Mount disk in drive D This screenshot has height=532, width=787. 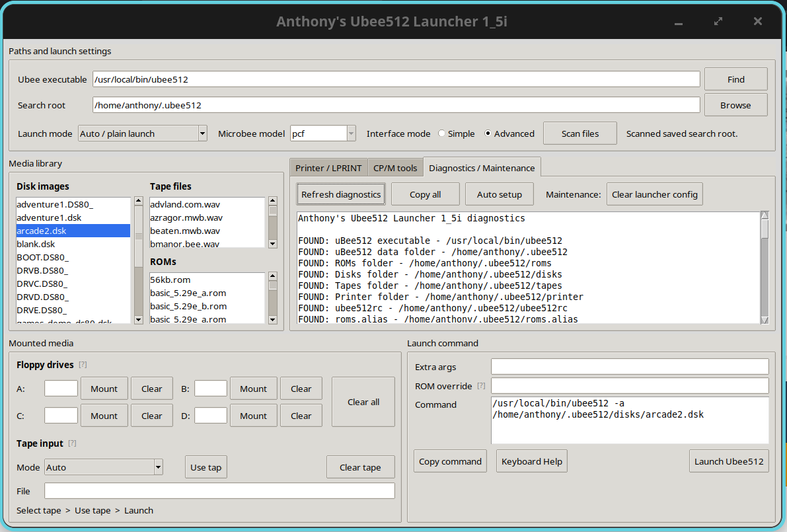[x=254, y=416]
